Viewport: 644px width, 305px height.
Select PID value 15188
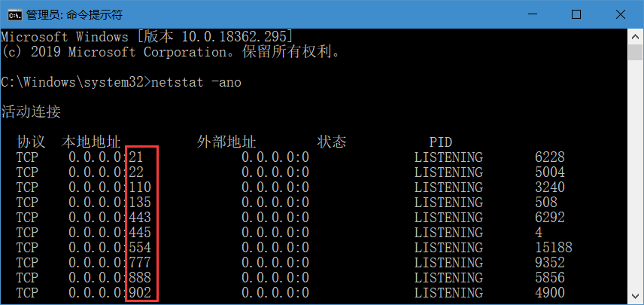554,248
